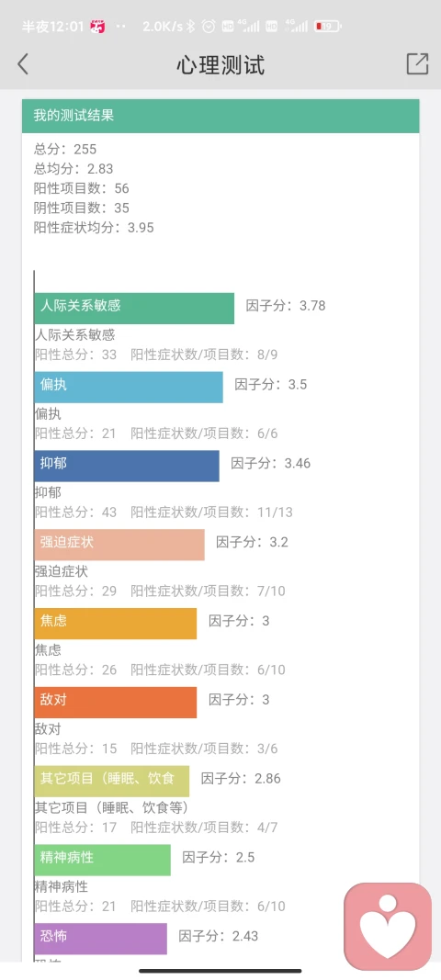441x980 pixels.
Task: Tap the 心理测试 page title
Action: [220, 64]
